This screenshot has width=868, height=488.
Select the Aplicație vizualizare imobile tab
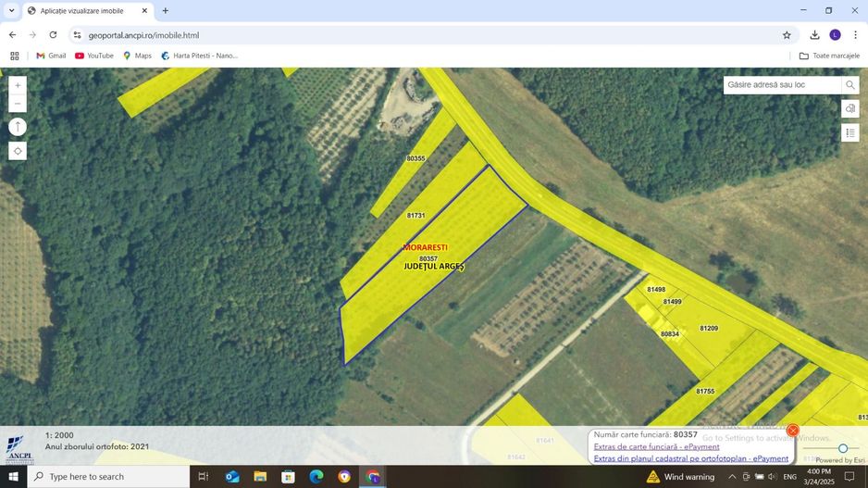(81, 11)
